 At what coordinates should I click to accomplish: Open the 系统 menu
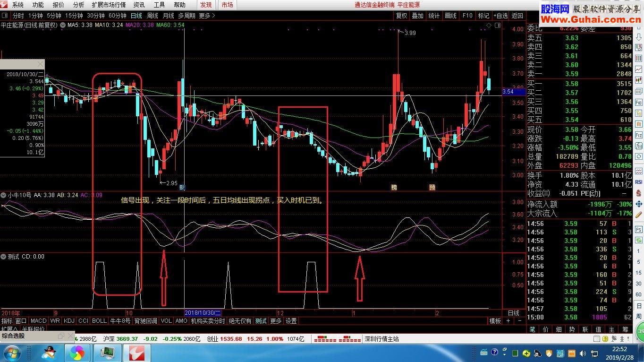coord(17,5)
